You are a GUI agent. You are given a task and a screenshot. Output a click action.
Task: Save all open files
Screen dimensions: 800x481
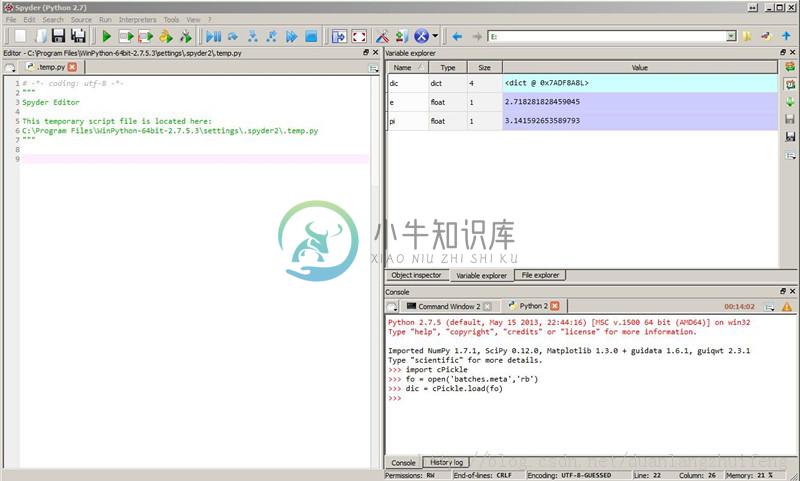78,36
